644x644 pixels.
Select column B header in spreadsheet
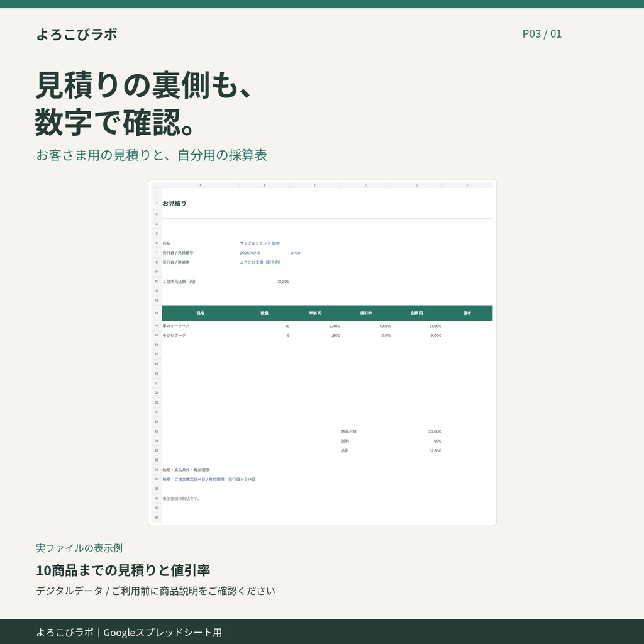pyautogui.click(x=265, y=186)
